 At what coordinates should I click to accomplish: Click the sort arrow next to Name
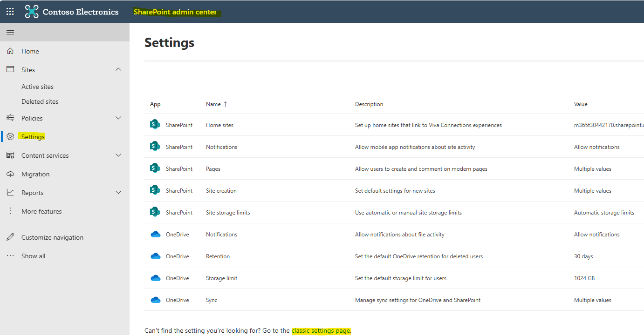tap(225, 104)
